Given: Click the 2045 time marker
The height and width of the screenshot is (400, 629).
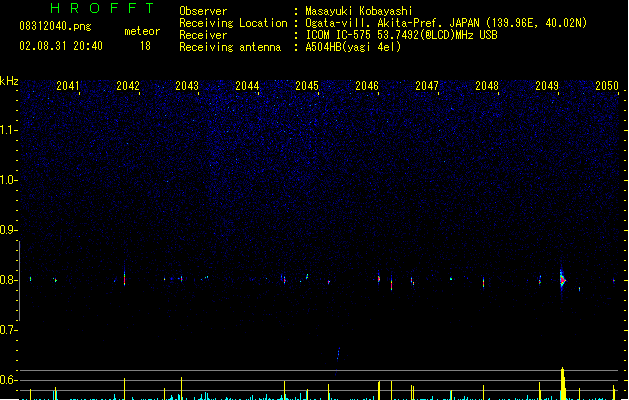Looking at the screenshot, I should [x=307, y=86].
